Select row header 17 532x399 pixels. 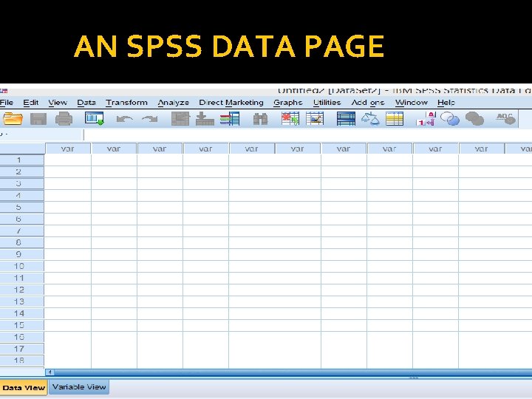pyautogui.click(x=22, y=349)
